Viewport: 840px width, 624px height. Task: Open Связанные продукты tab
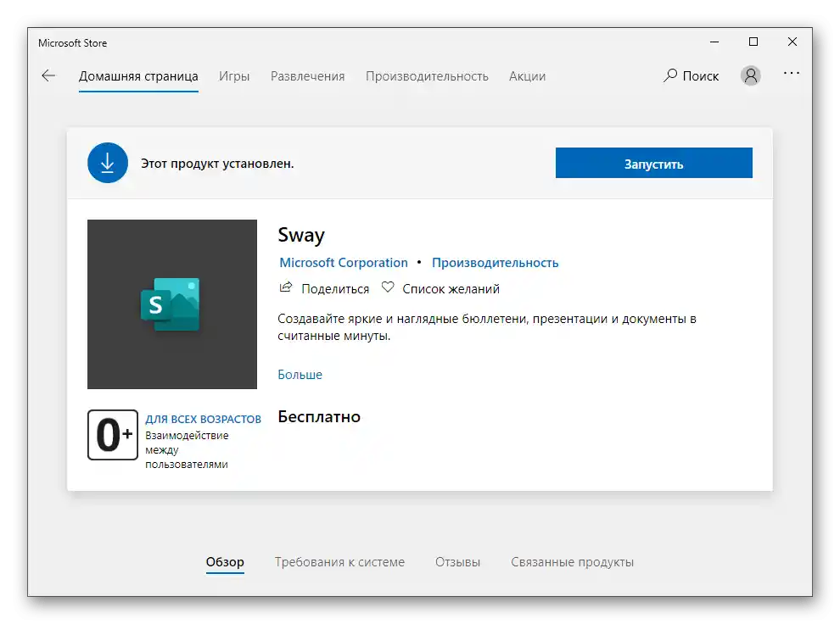pyautogui.click(x=572, y=562)
